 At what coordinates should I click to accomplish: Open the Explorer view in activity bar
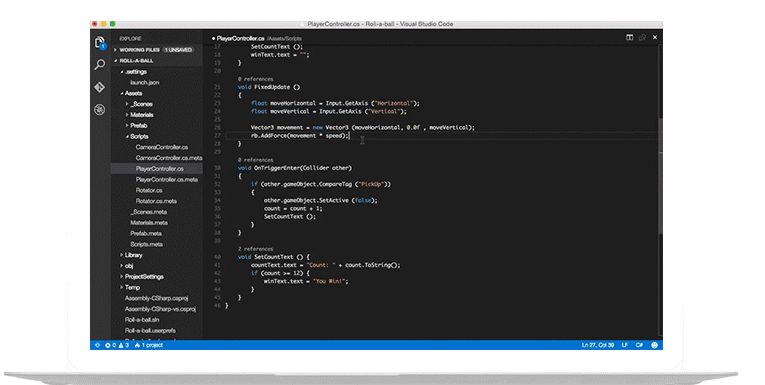click(100, 42)
